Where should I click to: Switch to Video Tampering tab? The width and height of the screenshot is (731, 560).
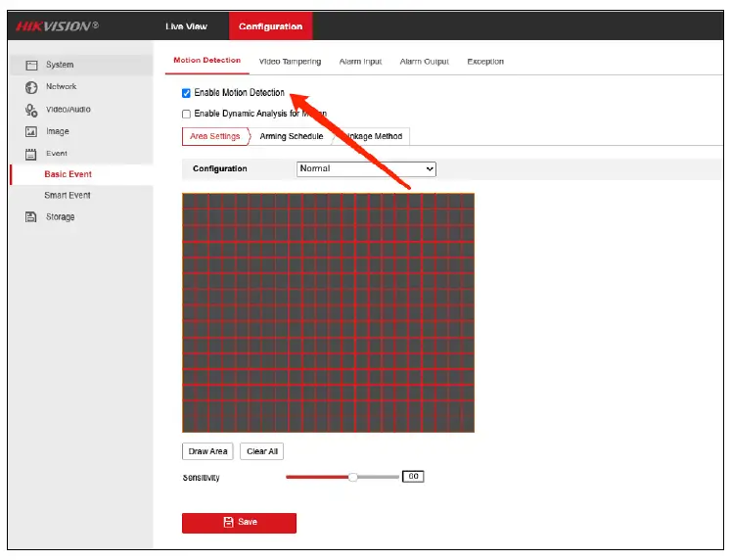(x=290, y=62)
